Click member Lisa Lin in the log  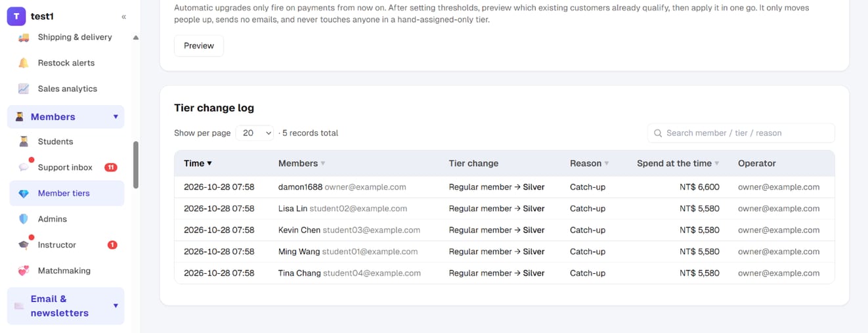[293, 209]
